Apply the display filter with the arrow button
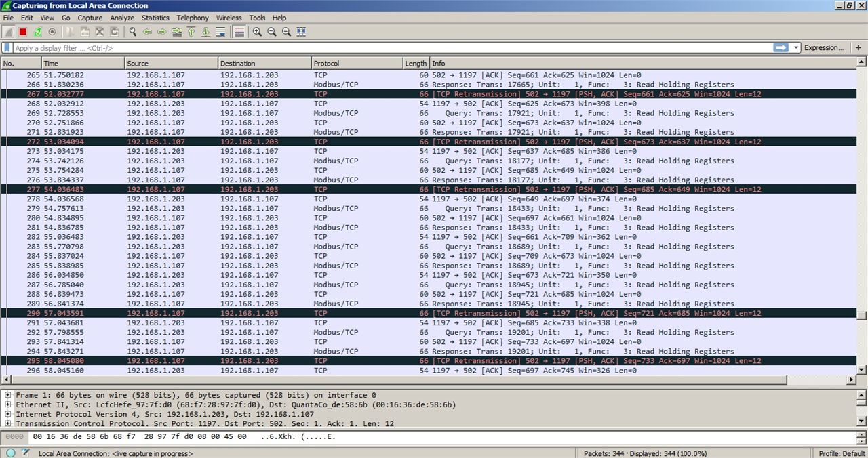 pos(781,47)
